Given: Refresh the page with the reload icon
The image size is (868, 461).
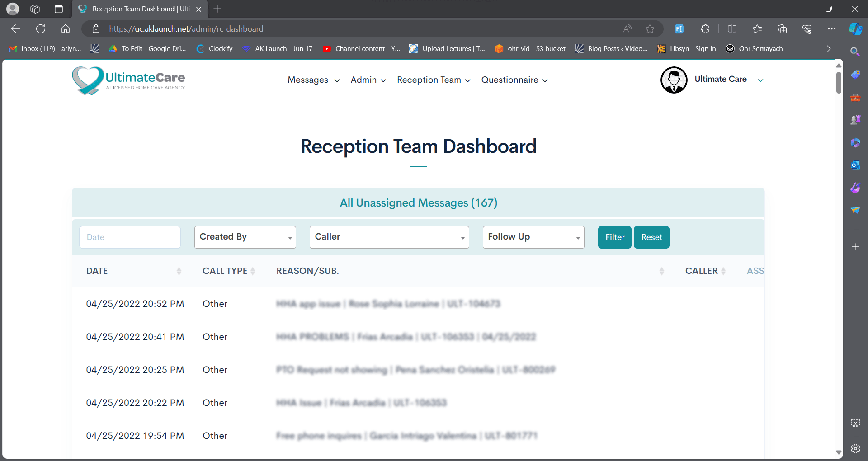Looking at the screenshot, I should click(41, 29).
